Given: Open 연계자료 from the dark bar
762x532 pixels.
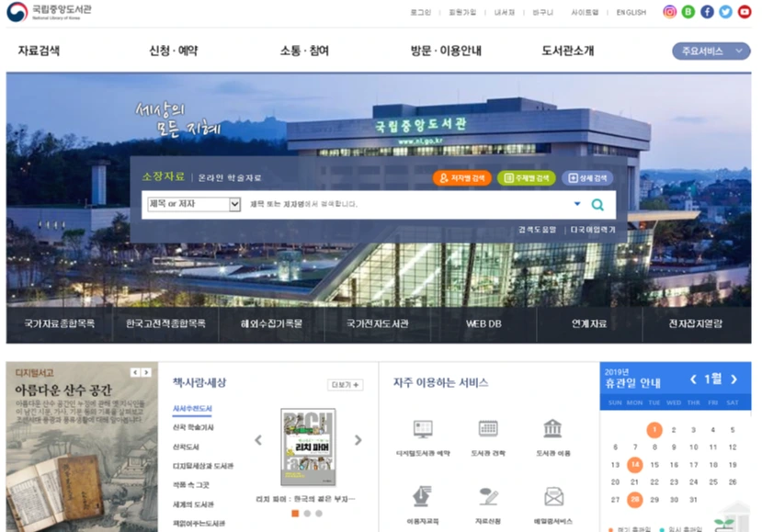Looking at the screenshot, I should pyautogui.click(x=589, y=323).
